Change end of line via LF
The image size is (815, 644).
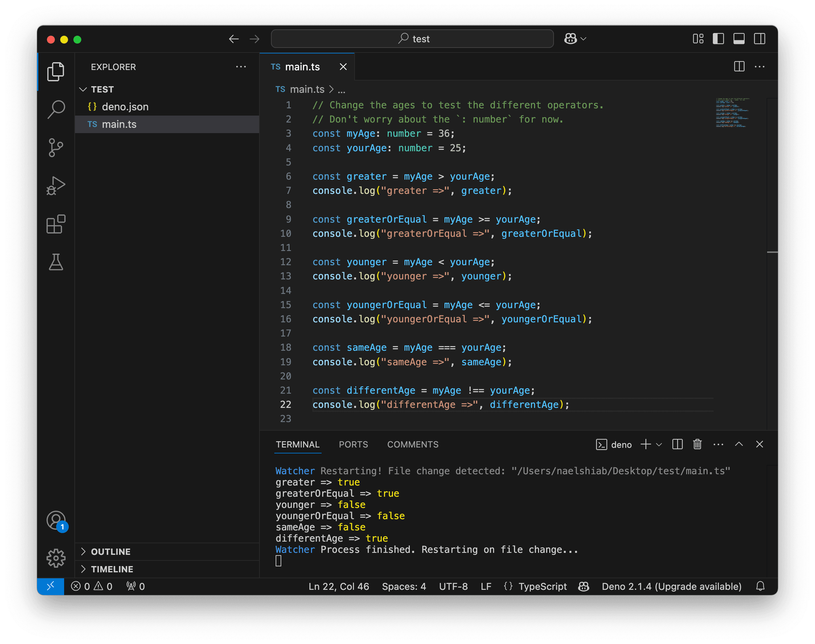[x=485, y=586]
